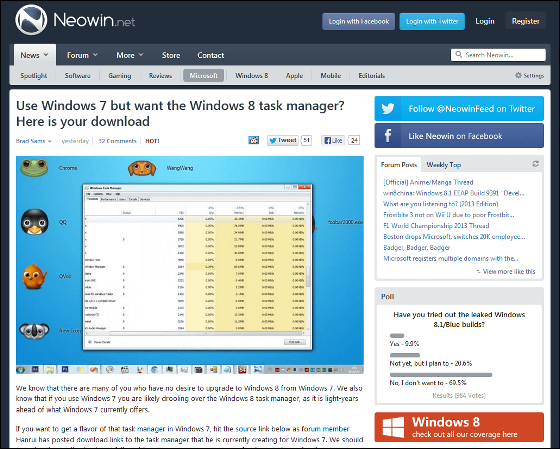Click Follow @NeowinFeed on Twitter banner
The height and width of the screenshot is (449, 560).
pos(459,109)
